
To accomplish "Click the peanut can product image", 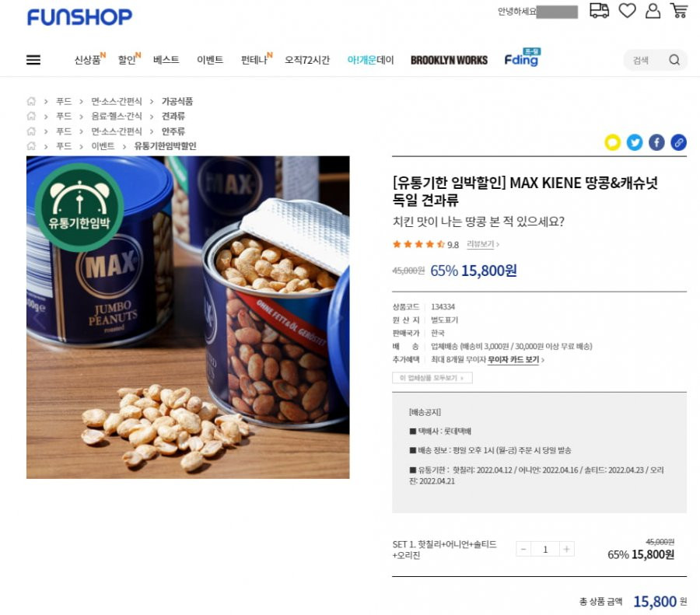I will 188,317.
